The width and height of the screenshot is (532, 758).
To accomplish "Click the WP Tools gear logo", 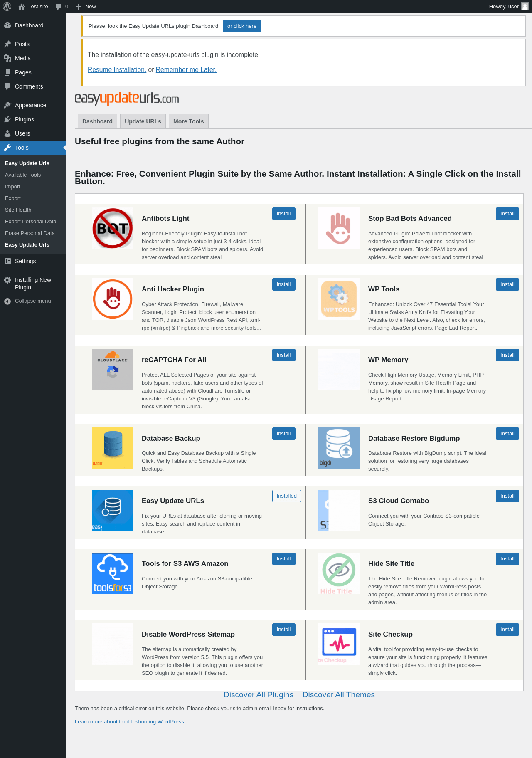I will (x=339, y=299).
